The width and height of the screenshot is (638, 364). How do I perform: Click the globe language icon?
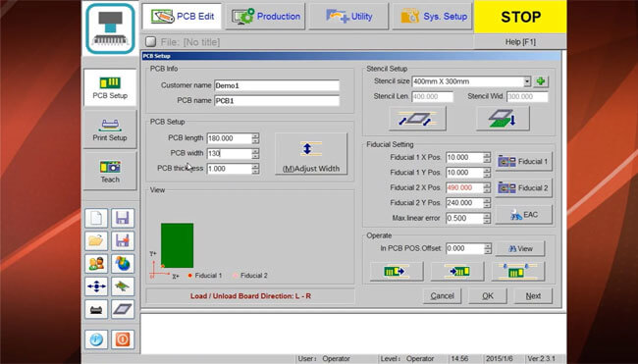pos(123,264)
